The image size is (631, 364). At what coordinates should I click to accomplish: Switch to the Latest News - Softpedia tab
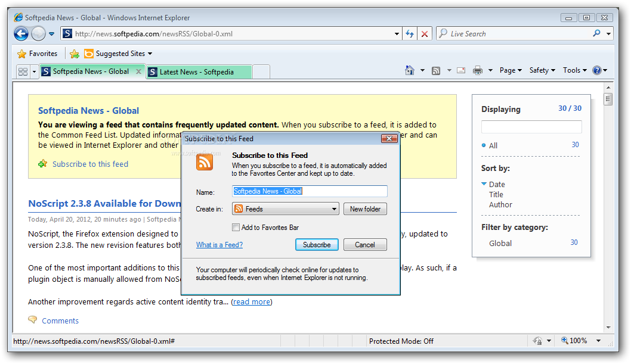click(x=199, y=72)
